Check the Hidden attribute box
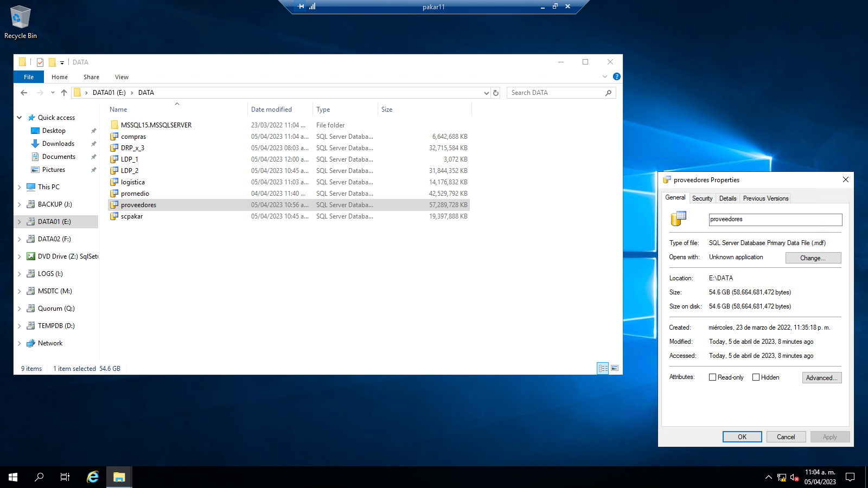Screen dimensions: 868x488 click(756, 377)
